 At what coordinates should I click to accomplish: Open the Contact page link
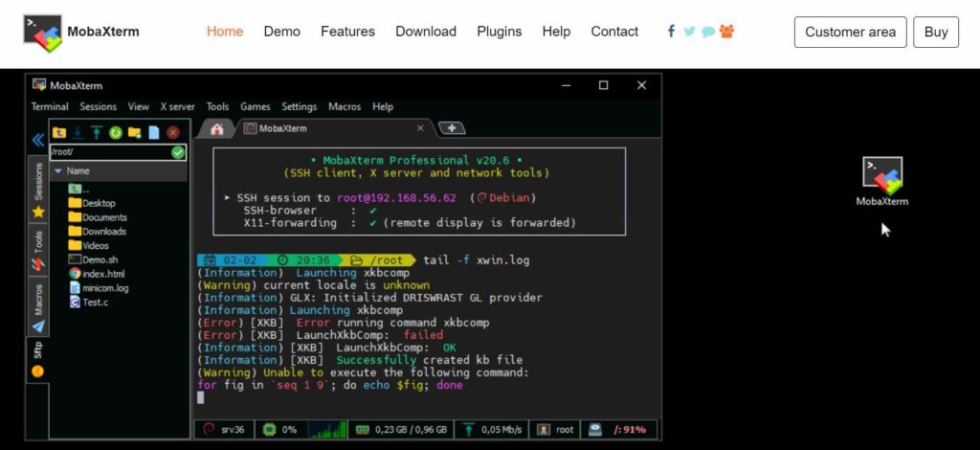614,32
